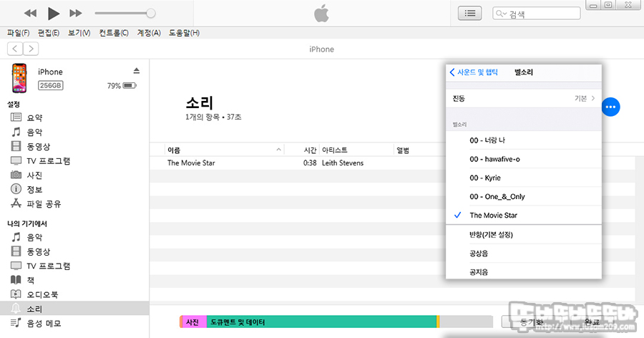Go forward with the right navigation arrow

click(x=31, y=49)
